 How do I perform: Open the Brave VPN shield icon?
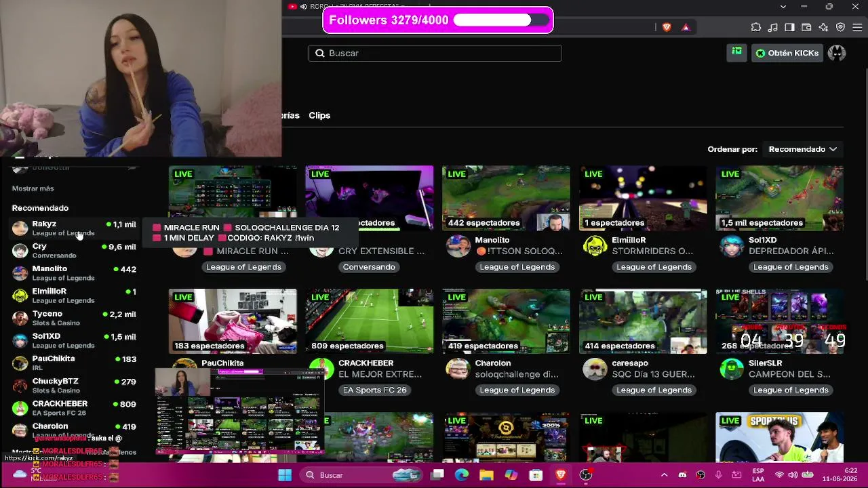840,27
